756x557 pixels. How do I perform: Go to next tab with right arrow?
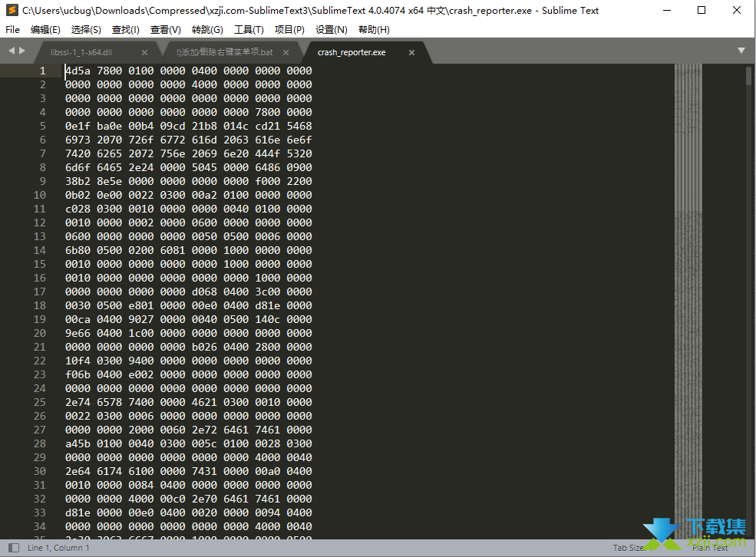pos(22,51)
